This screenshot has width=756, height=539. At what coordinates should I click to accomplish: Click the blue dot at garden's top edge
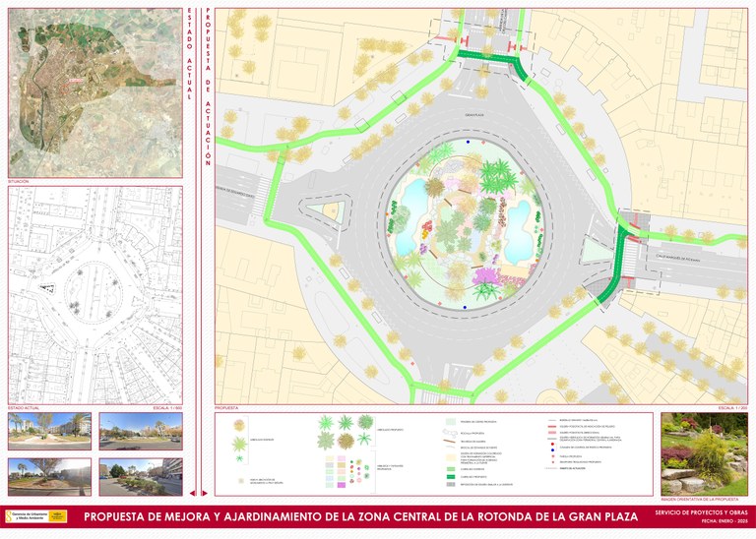coord(470,143)
